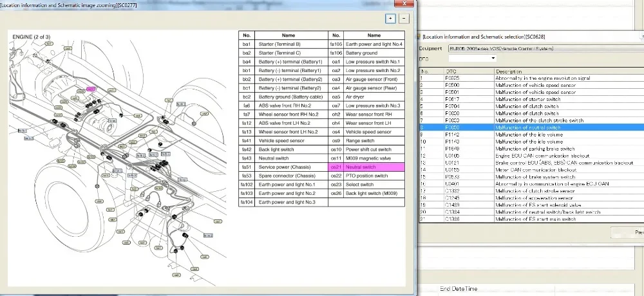Click the pink highlighted connector on the schematic
Image resolution: width=644 pixels, height=296 pixels.
tap(91, 89)
